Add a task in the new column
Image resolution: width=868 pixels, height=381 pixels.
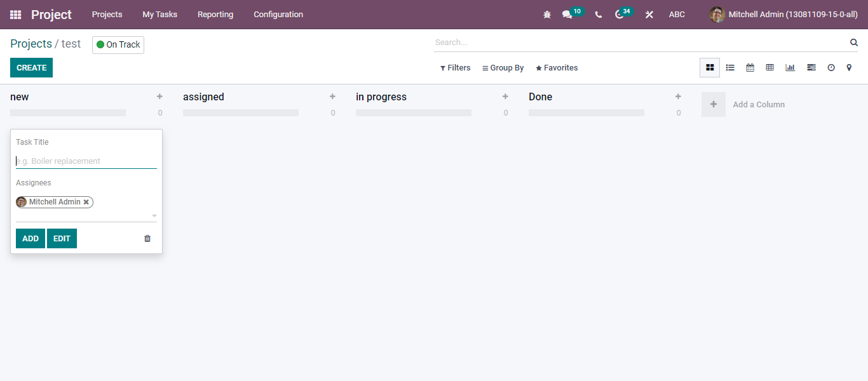click(x=159, y=97)
